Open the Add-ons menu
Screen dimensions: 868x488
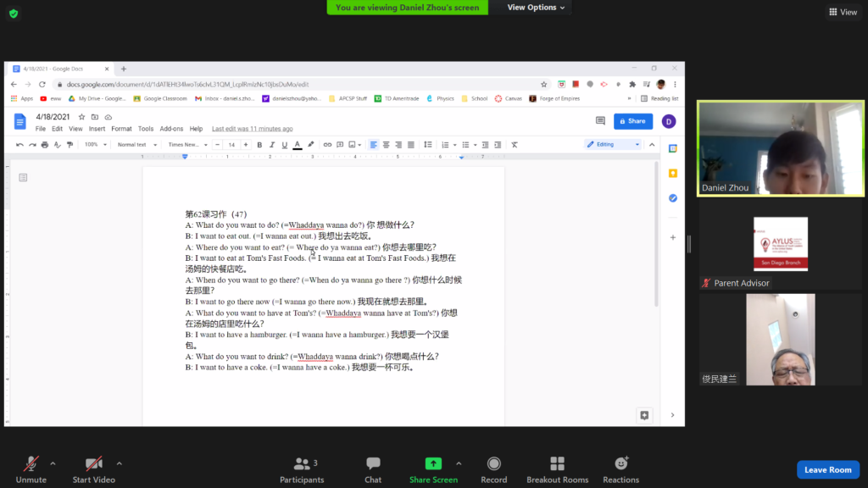[171, 129]
